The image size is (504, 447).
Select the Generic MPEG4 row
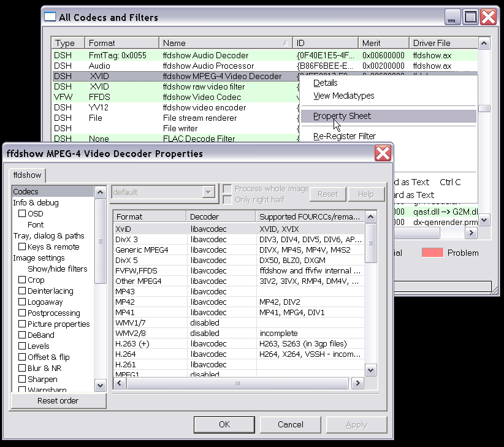pos(239,250)
